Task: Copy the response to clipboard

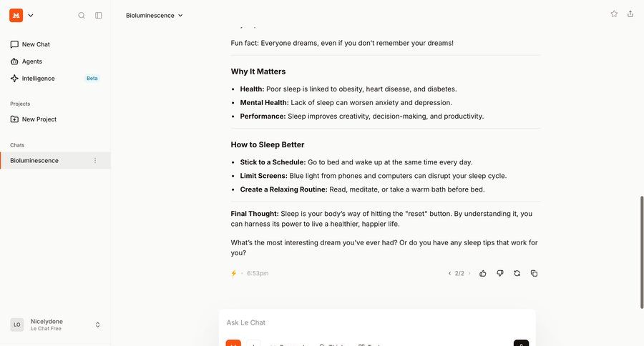Action: click(535, 273)
